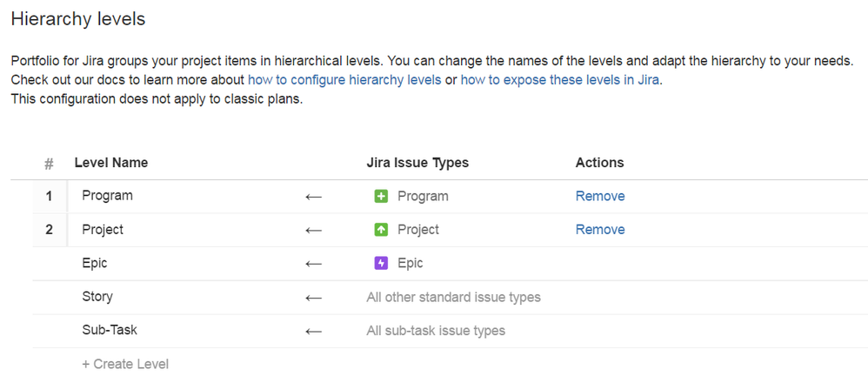Click the arrow in the Program row
Screen dimensions: 868x390
point(314,197)
